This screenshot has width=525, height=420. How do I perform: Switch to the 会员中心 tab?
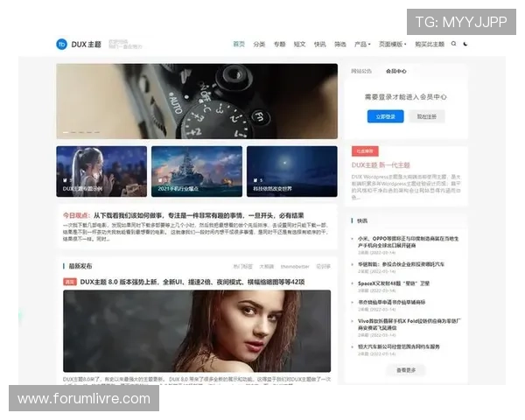point(395,71)
